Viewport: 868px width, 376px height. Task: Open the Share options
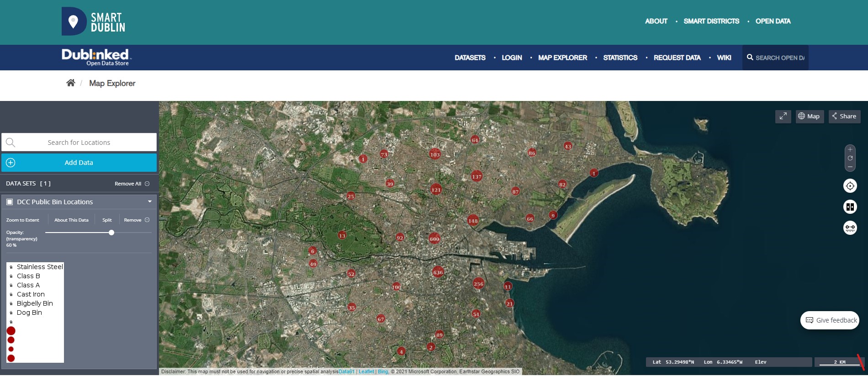pyautogui.click(x=844, y=117)
